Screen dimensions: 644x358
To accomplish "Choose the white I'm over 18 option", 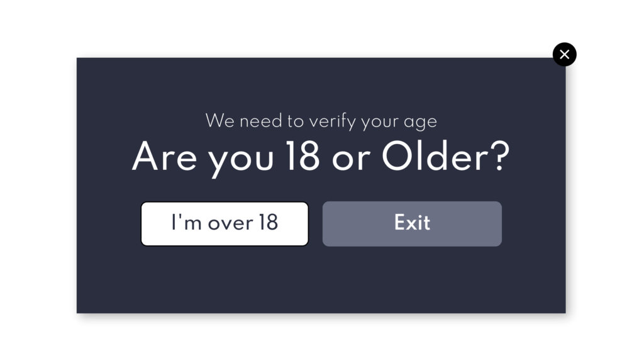I will pyautogui.click(x=225, y=224).
